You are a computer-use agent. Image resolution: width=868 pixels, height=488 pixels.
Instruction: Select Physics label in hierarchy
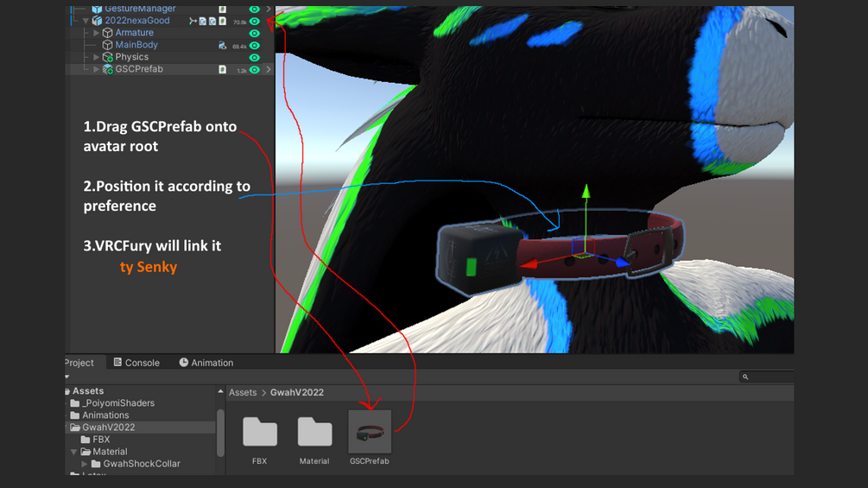pyautogui.click(x=132, y=57)
